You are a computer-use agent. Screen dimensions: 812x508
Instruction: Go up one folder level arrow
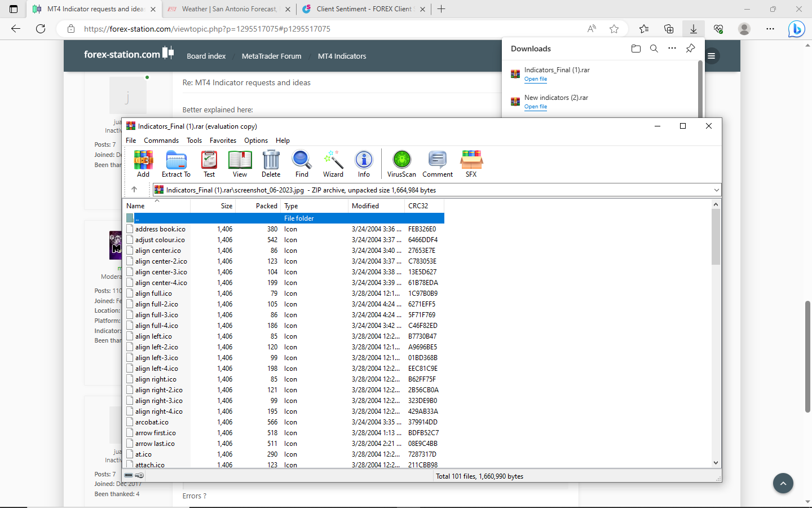coord(134,190)
